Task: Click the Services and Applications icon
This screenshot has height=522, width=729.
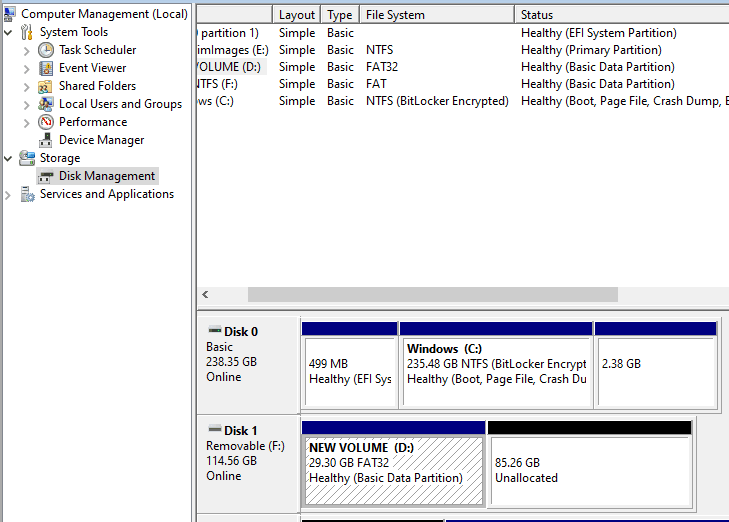Action: [x=27, y=194]
